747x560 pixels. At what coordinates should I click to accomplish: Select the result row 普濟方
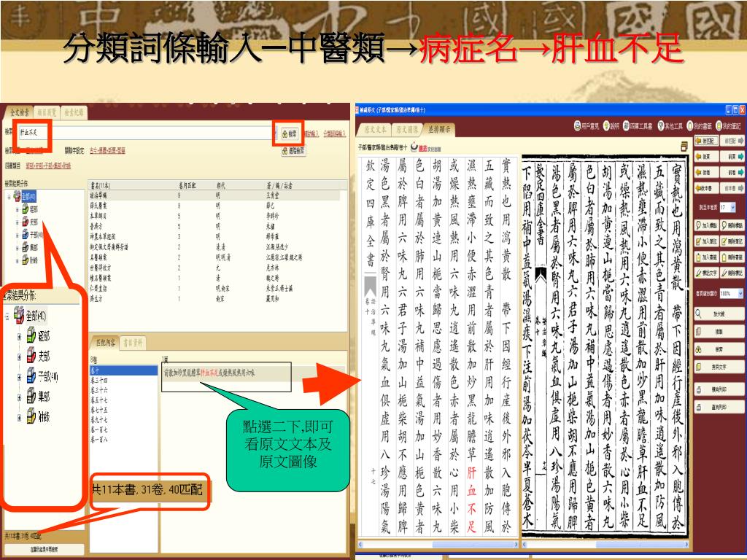tap(214, 227)
